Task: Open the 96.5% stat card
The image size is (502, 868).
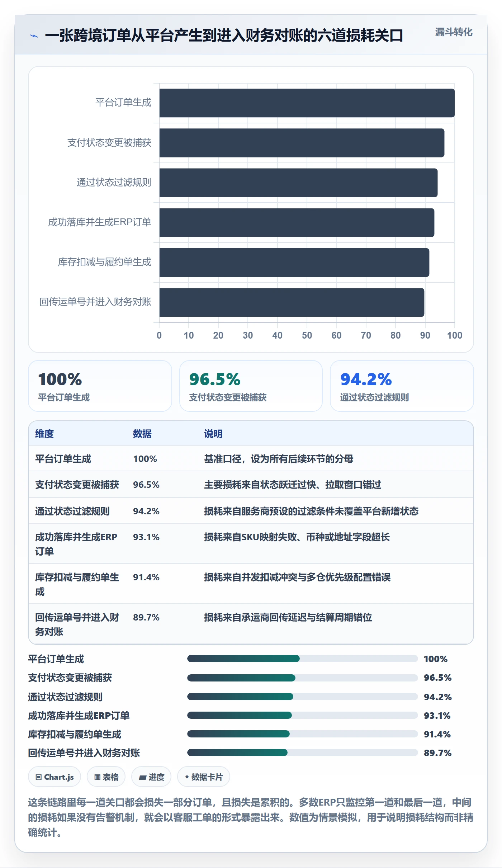Action: (x=251, y=386)
